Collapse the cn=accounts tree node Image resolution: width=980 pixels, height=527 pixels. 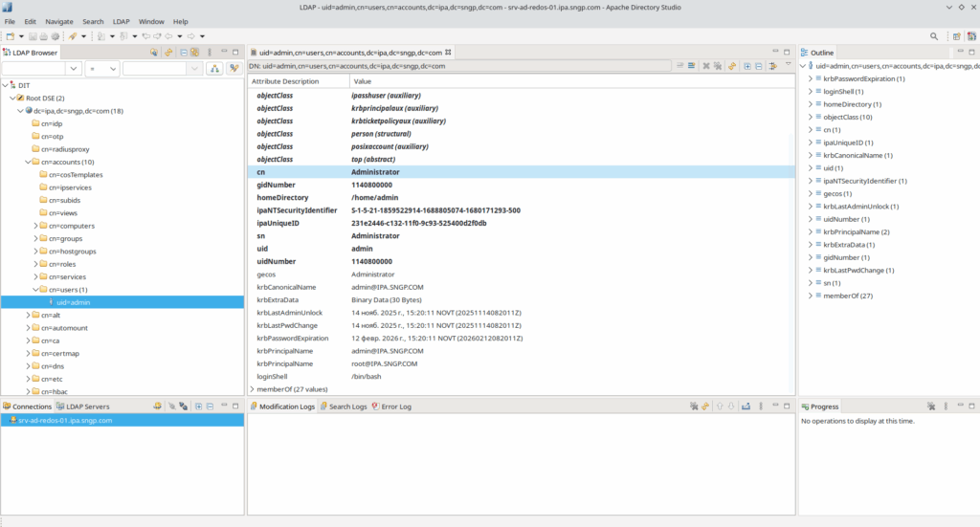[28, 162]
